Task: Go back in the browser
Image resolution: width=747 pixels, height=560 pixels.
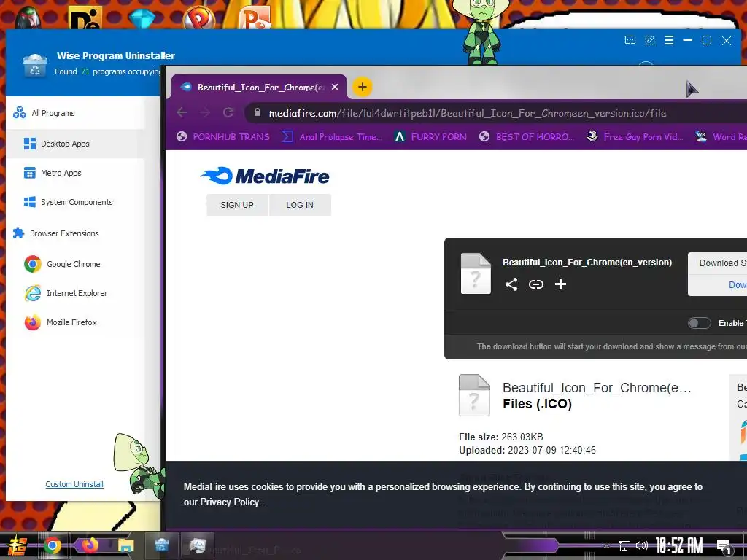Action: 182,112
